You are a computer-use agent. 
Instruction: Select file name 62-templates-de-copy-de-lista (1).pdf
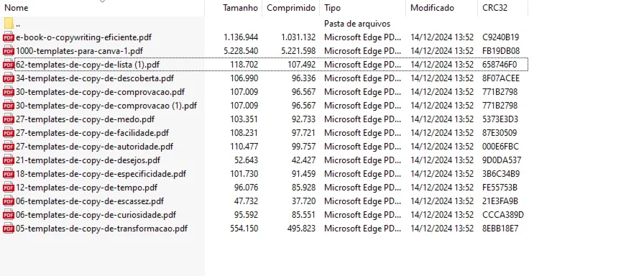[88, 65]
